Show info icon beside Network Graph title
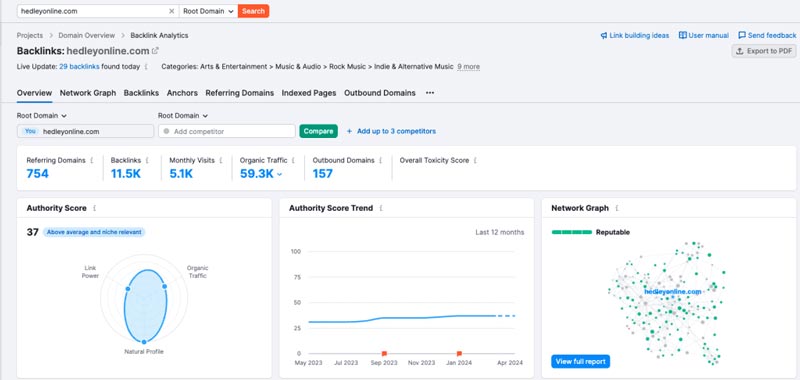Image resolution: width=800 pixels, height=380 pixels. coord(617,208)
